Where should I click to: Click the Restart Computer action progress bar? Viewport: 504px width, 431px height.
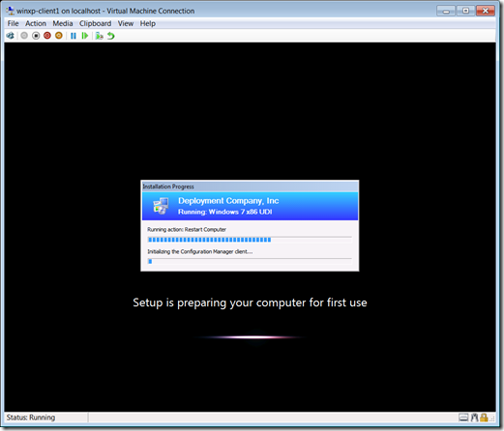coord(250,240)
